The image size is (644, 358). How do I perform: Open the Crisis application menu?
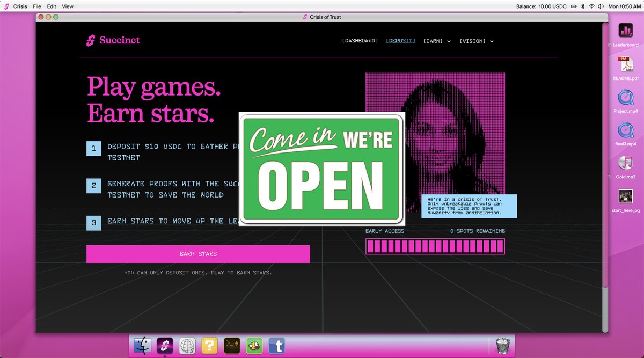[x=20, y=6]
